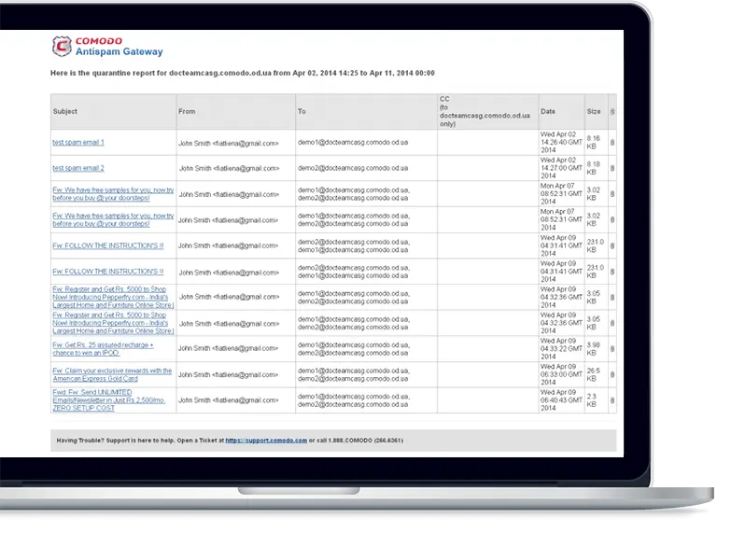Click the Size column header
The width and height of the screenshot is (731, 560).
point(594,111)
